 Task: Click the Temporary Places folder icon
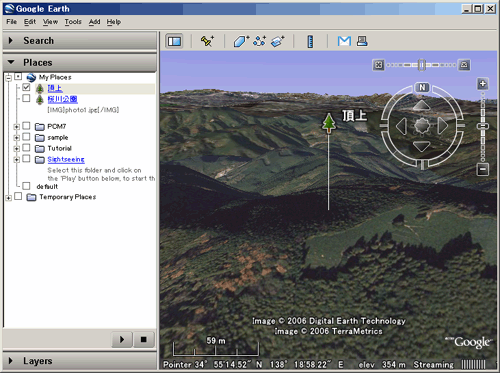31,197
